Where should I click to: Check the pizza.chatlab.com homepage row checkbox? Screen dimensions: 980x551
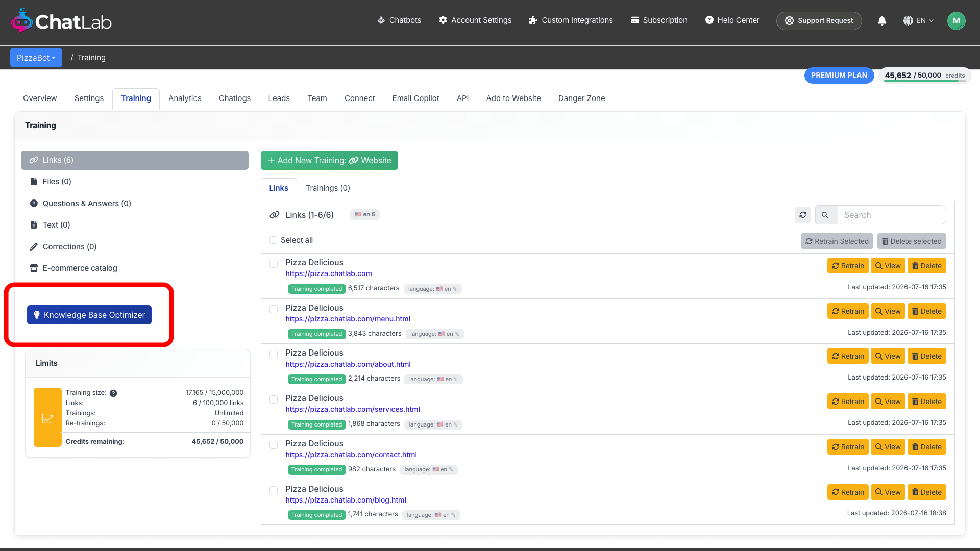(274, 264)
